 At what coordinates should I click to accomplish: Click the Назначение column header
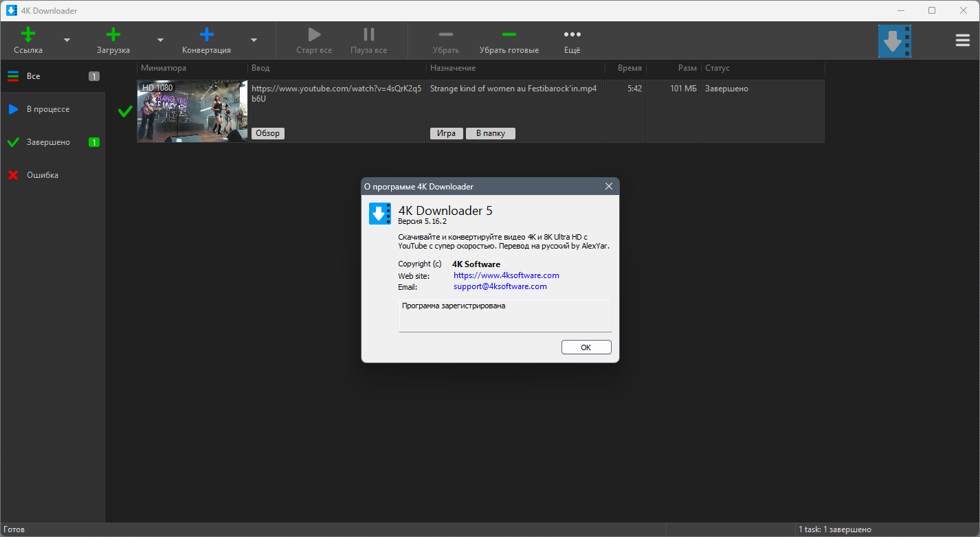point(515,68)
